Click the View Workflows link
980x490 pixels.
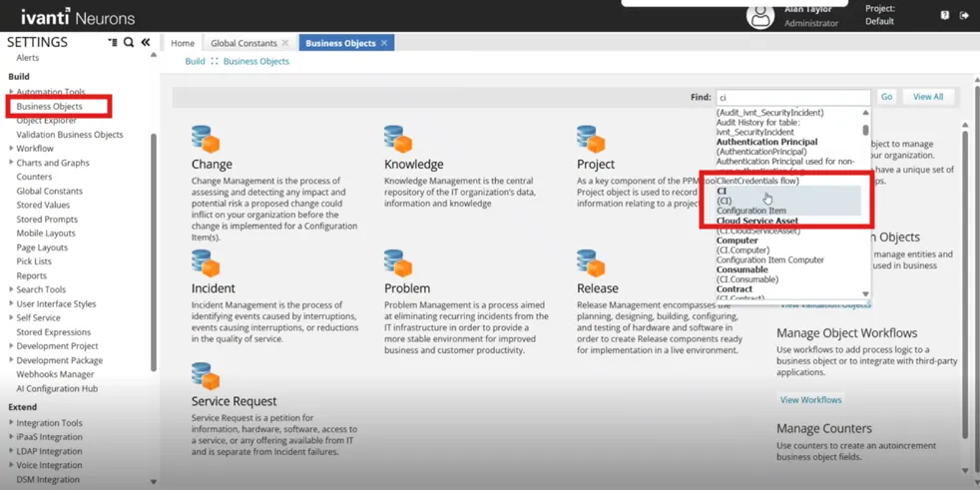(810, 399)
